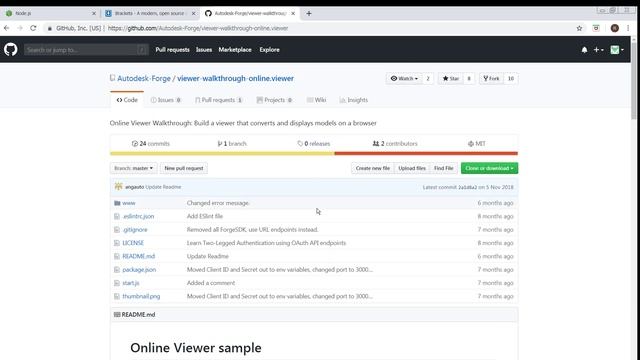
Task: Click the browser forward arrow
Action: tap(20, 28)
